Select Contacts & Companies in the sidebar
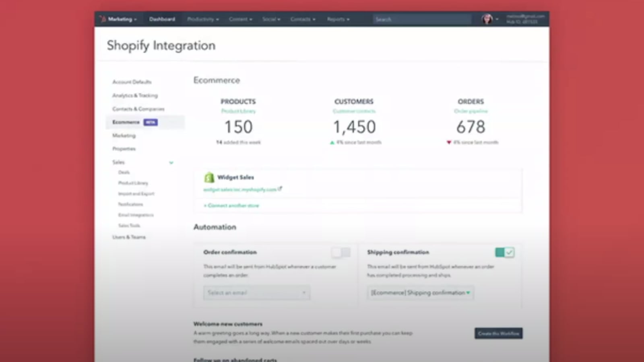This screenshot has width=644, height=362. pyautogui.click(x=138, y=109)
